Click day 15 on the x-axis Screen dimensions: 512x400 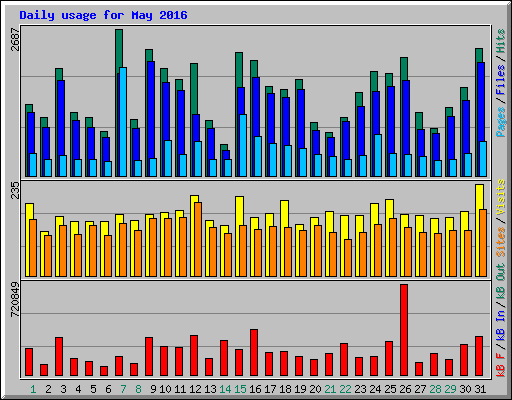coord(240,389)
